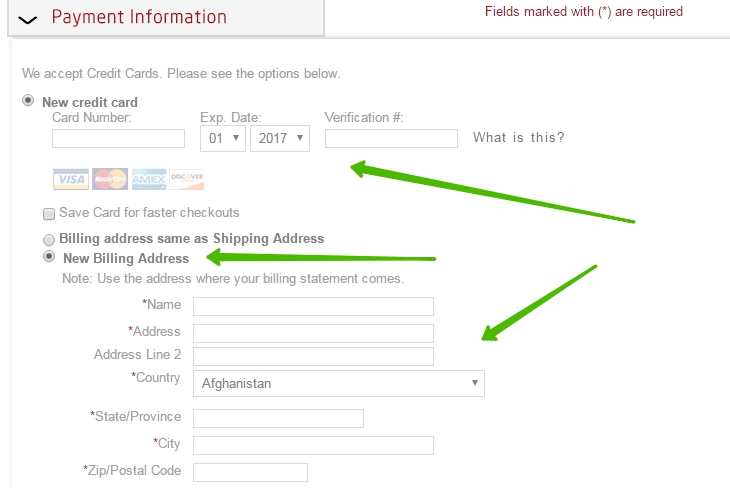The width and height of the screenshot is (730, 488).
Task: Click the Visa card icon
Action: click(x=70, y=179)
